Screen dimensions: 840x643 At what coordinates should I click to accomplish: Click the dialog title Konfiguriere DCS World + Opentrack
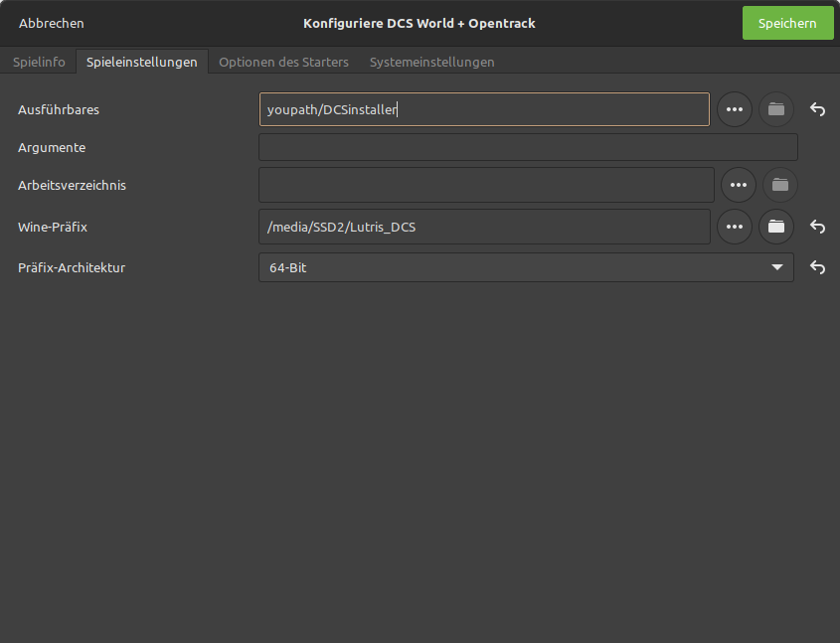pos(419,24)
